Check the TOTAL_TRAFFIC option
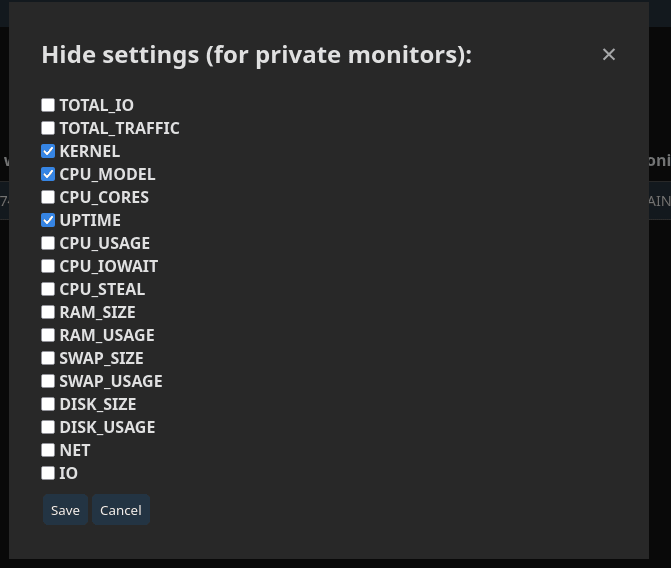 click(48, 128)
